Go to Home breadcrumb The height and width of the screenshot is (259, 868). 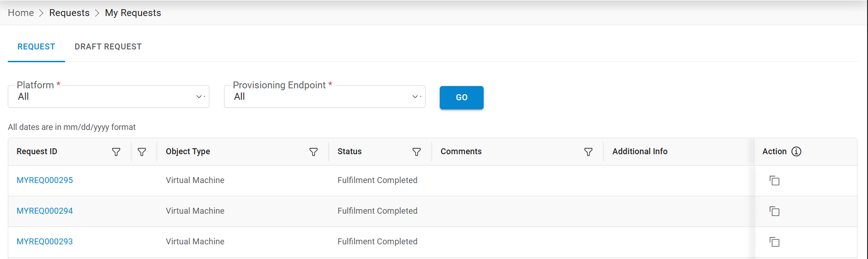pyautogui.click(x=21, y=13)
